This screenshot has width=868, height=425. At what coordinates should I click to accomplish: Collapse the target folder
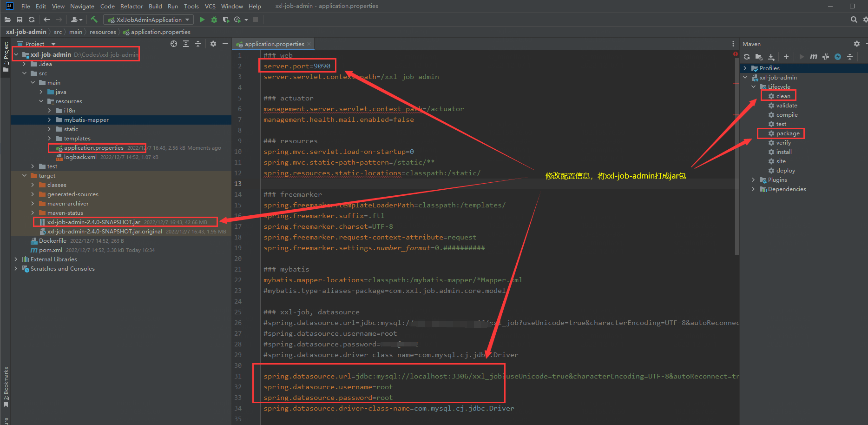coord(25,176)
